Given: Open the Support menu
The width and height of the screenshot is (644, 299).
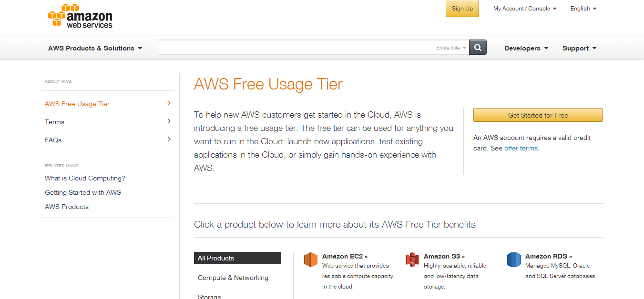Looking at the screenshot, I should [x=580, y=48].
